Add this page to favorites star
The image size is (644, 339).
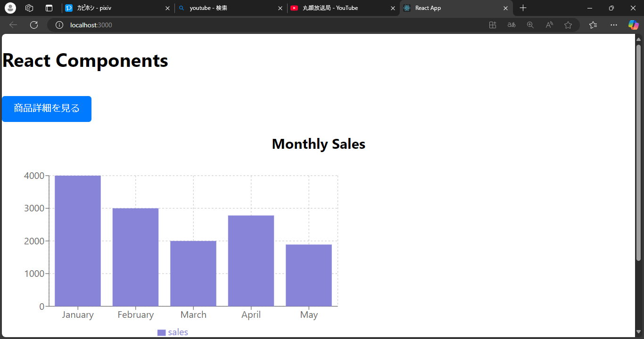tap(568, 25)
